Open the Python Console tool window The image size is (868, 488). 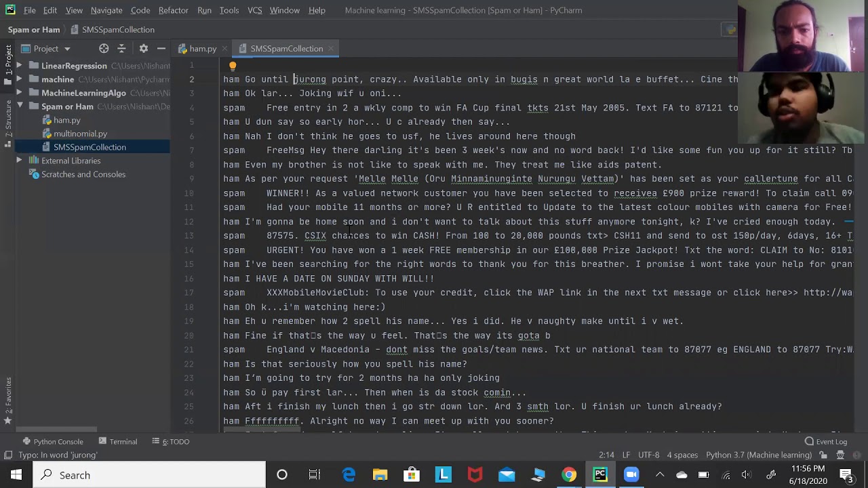click(52, 441)
